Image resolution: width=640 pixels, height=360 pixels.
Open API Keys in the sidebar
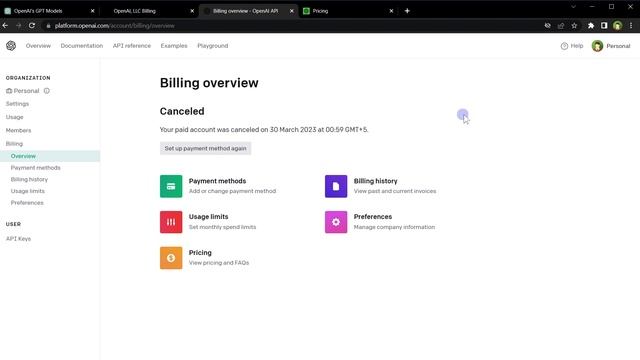coord(18,239)
